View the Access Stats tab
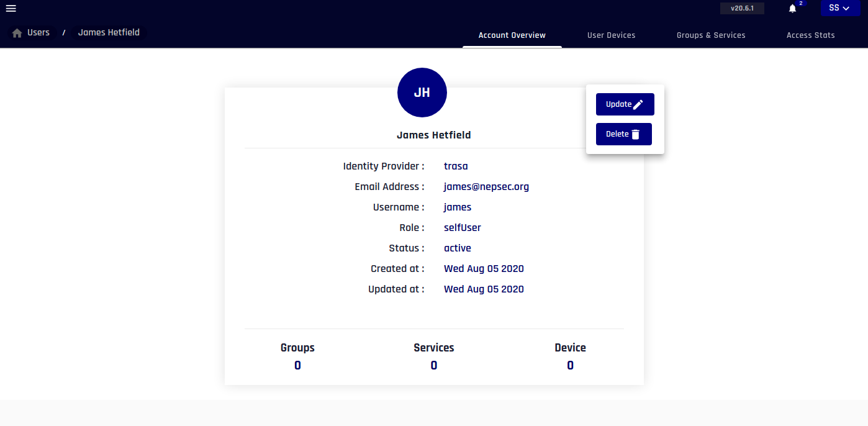The height and width of the screenshot is (426, 868). click(x=810, y=35)
